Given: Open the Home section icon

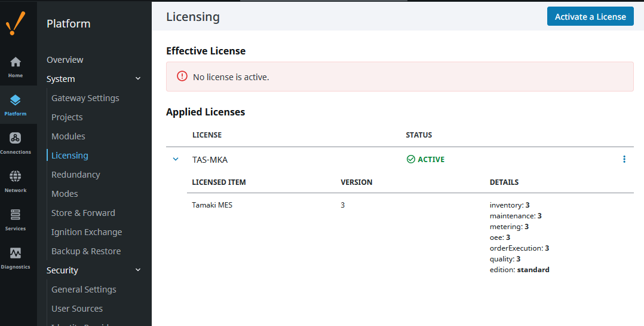Looking at the screenshot, I should pyautogui.click(x=16, y=62).
